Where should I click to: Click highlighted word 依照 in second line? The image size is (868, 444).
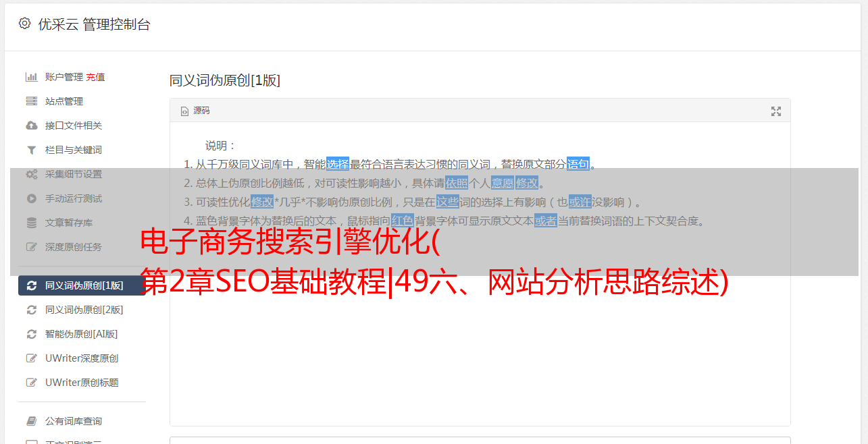(457, 183)
